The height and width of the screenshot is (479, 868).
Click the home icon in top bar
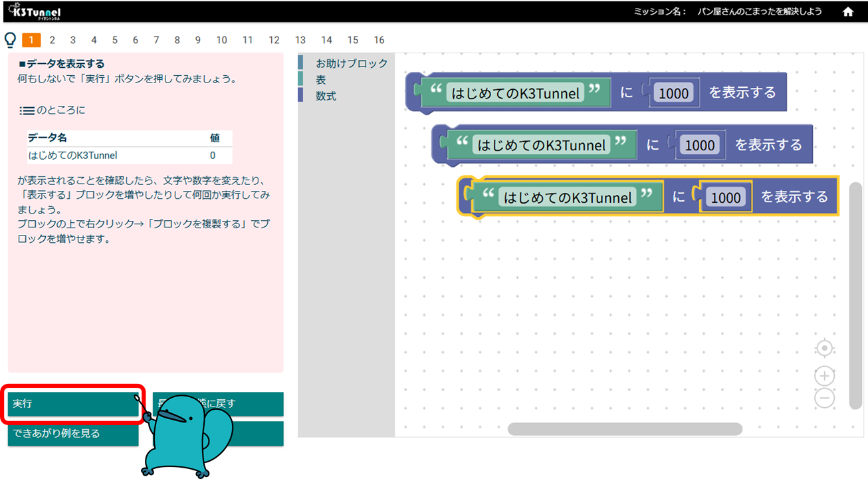(848, 11)
